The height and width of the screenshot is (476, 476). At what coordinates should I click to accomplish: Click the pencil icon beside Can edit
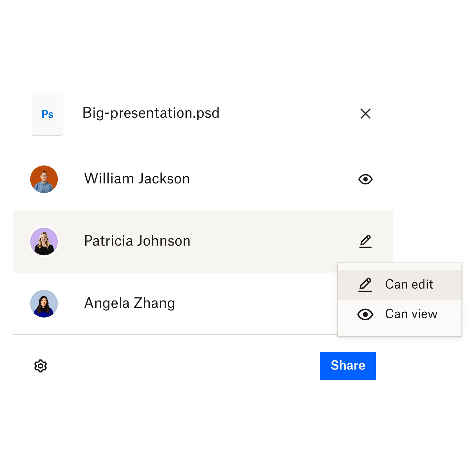tap(365, 285)
